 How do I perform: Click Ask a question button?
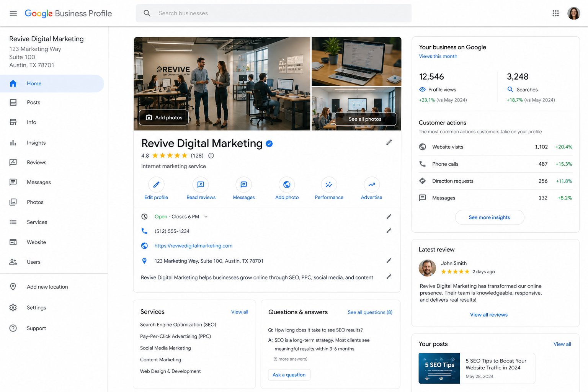pyautogui.click(x=289, y=375)
